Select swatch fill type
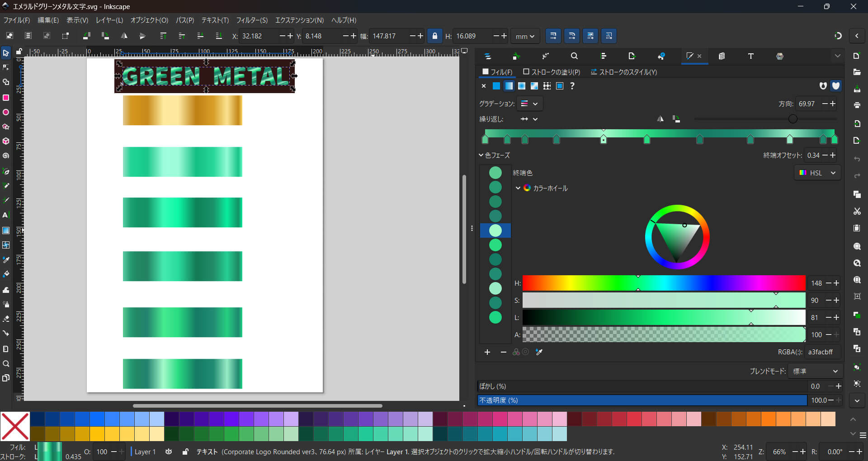Screen dimensions: 868x461 [x=560, y=86]
